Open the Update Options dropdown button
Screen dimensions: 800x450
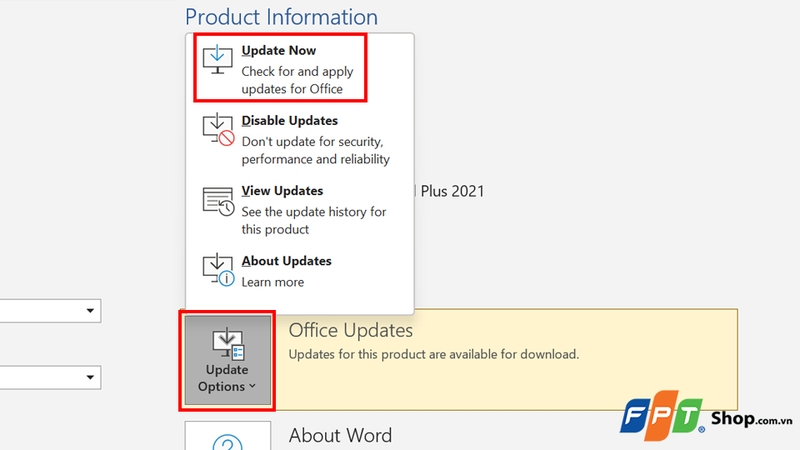pyautogui.click(x=228, y=361)
